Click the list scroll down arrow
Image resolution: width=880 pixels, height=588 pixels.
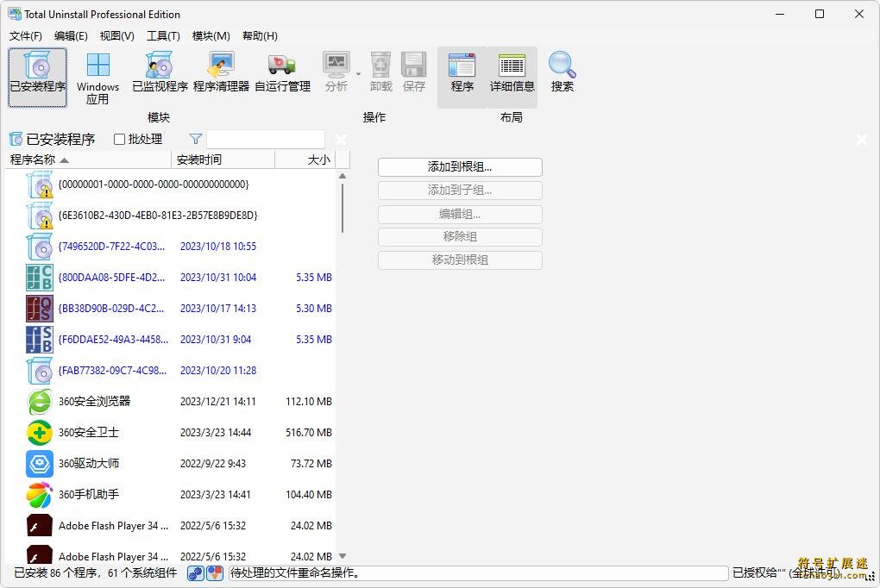343,556
